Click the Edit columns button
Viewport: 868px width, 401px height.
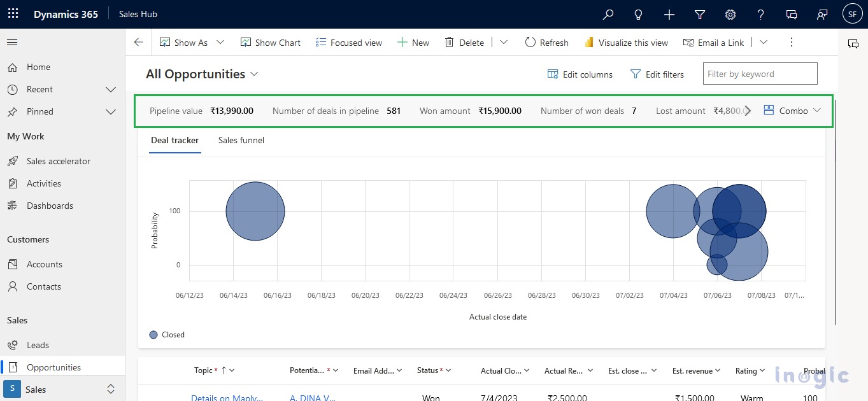(580, 74)
